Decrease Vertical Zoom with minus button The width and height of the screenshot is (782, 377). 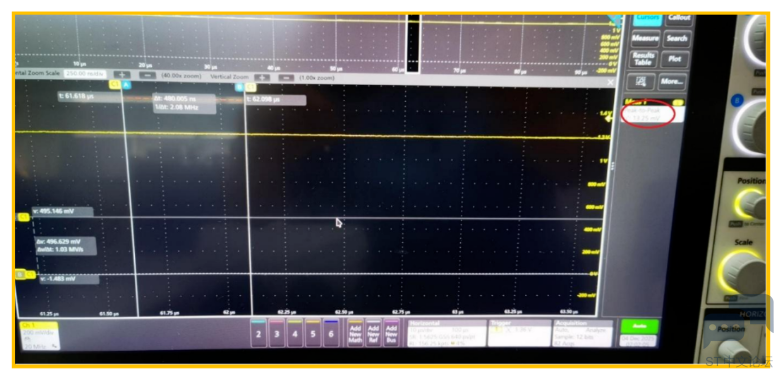click(x=286, y=78)
